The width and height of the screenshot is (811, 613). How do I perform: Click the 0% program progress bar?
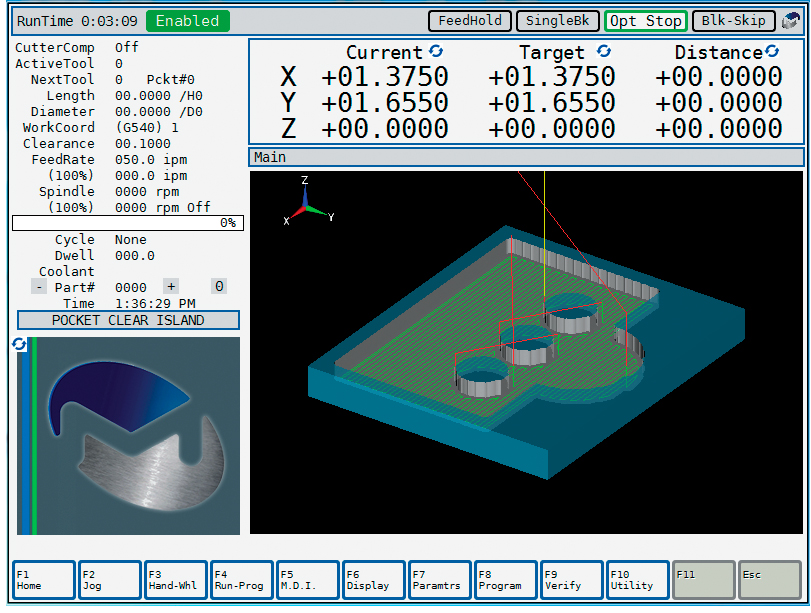(128, 223)
